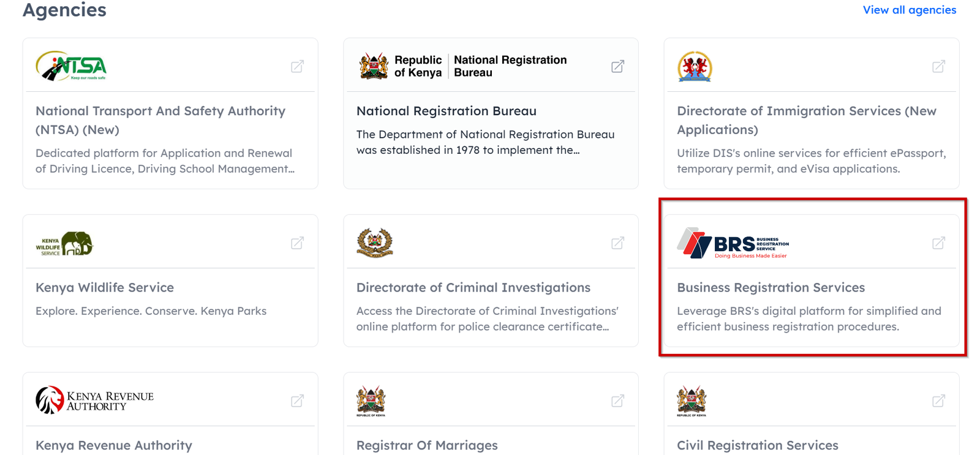Open external link icon on Criminal Investigations card
Screen dimensions: 980x455
coord(617,243)
